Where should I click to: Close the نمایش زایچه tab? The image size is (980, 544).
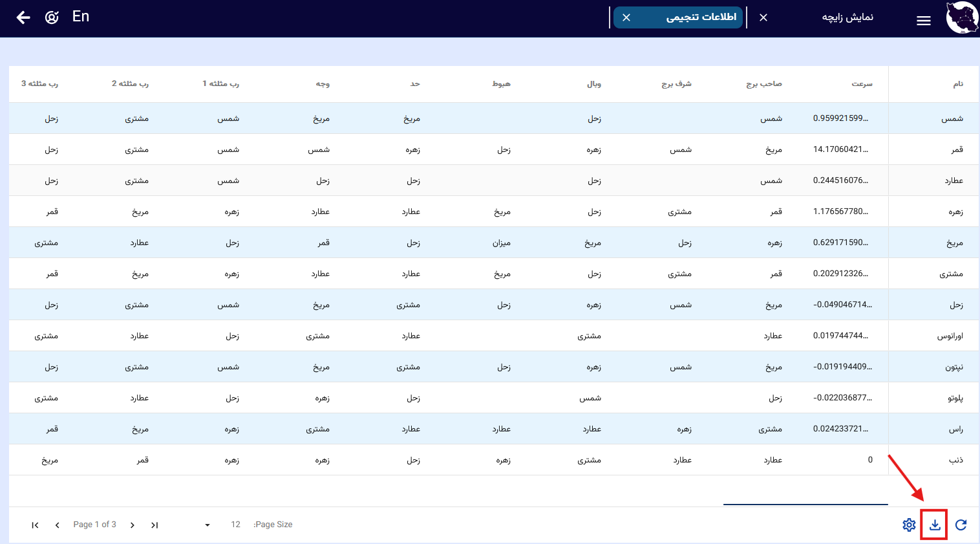[763, 17]
